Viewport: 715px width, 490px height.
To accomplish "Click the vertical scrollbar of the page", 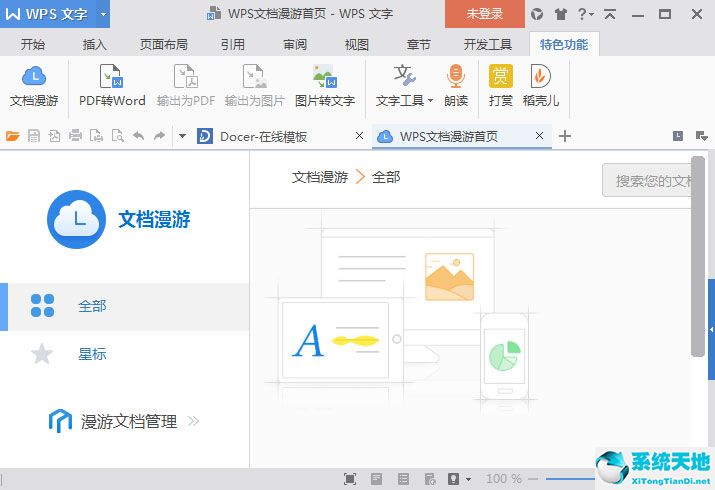I will pos(698,256).
